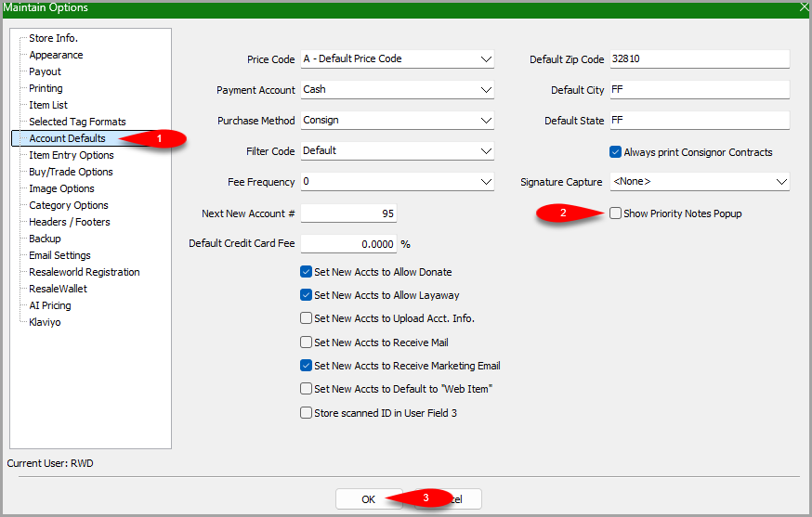Expand the Purchase Method dropdown
This screenshot has width=812, height=517.
(486, 120)
